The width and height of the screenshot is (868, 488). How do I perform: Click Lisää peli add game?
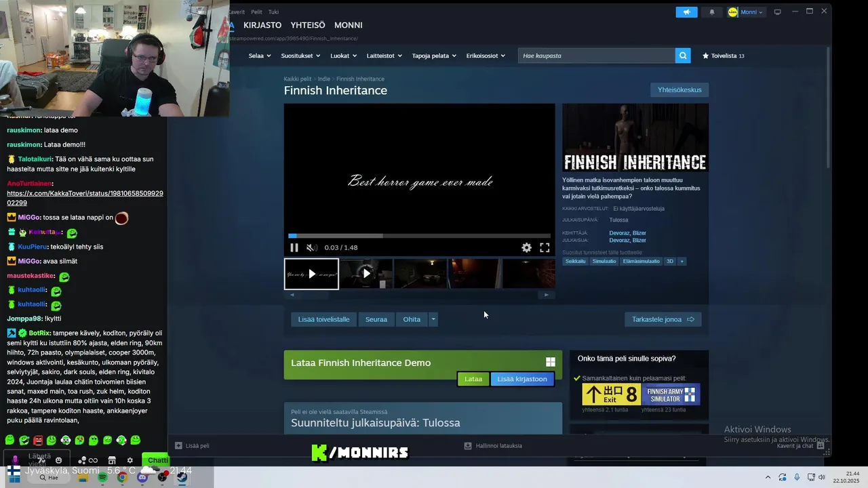click(192, 446)
